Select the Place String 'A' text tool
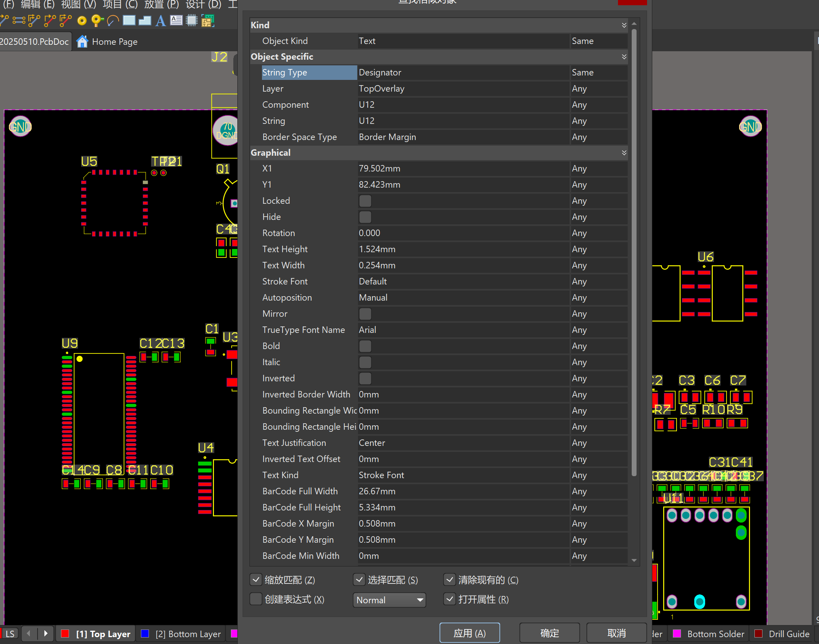819x644 pixels. tap(160, 20)
